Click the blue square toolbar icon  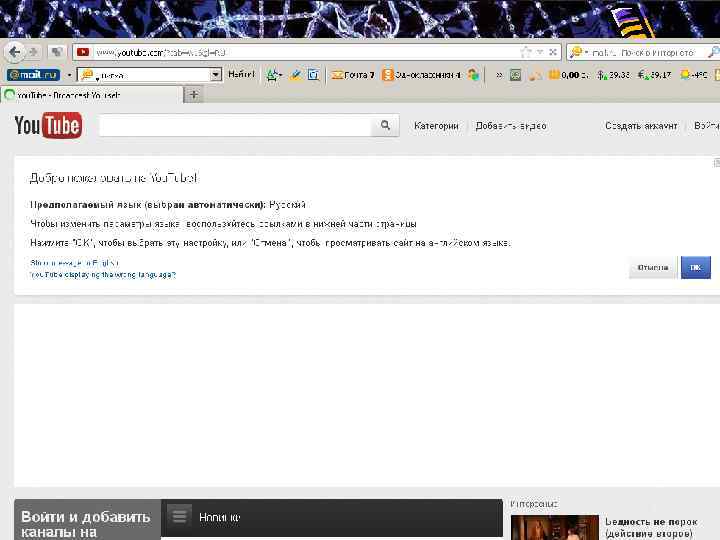click(313, 74)
